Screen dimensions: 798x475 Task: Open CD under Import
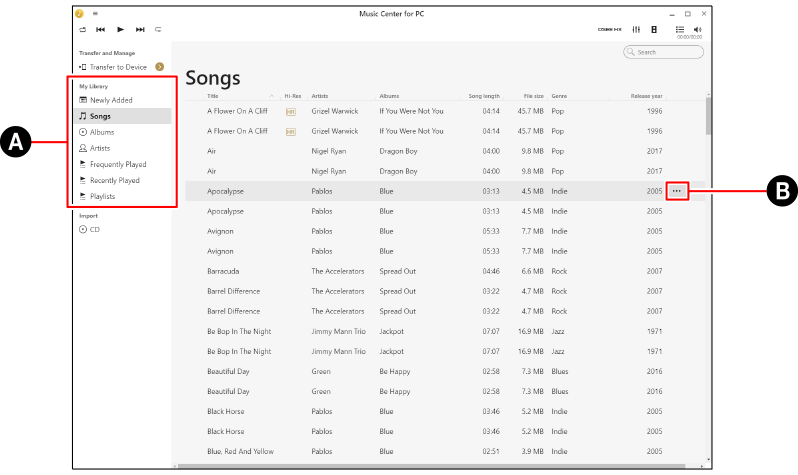94,229
